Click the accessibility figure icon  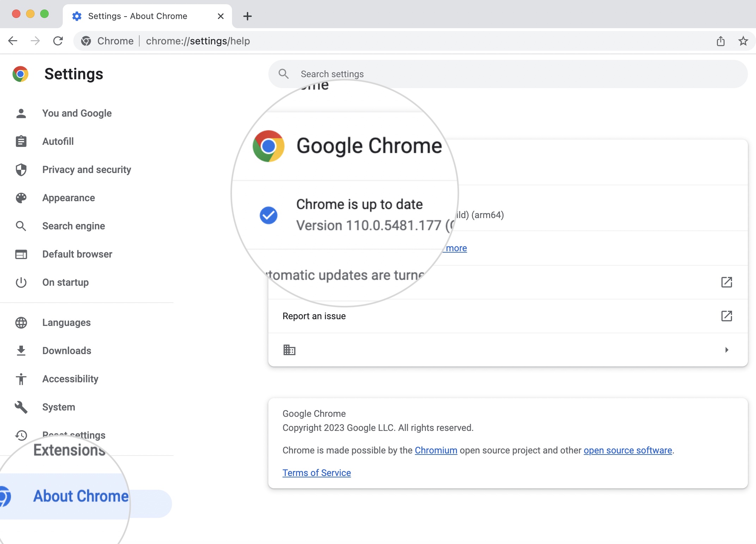[x=21, y=379]
